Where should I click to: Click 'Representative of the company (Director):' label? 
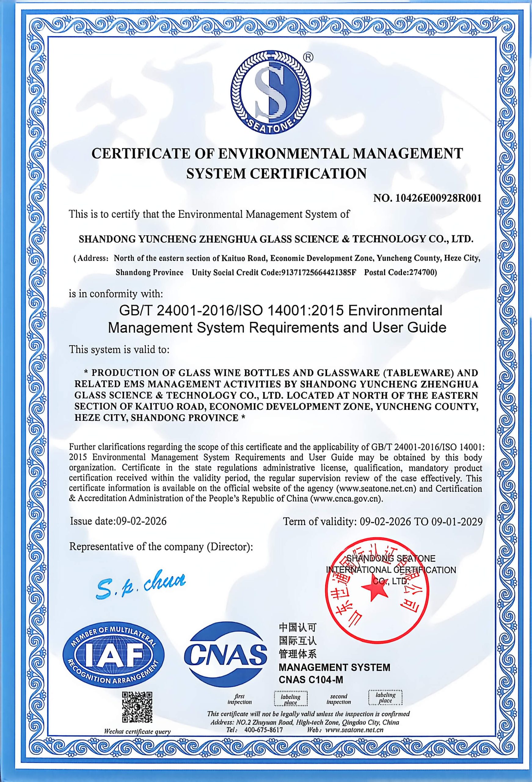click(161, 547)
